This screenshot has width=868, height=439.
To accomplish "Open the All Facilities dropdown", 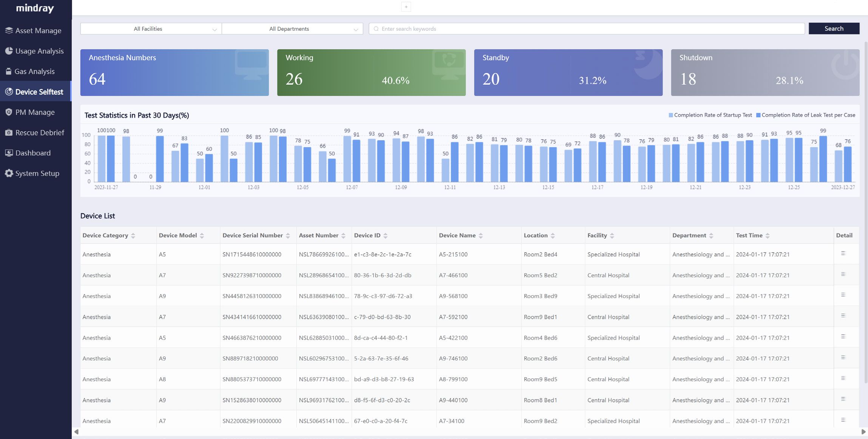I will tap(150, 28).
